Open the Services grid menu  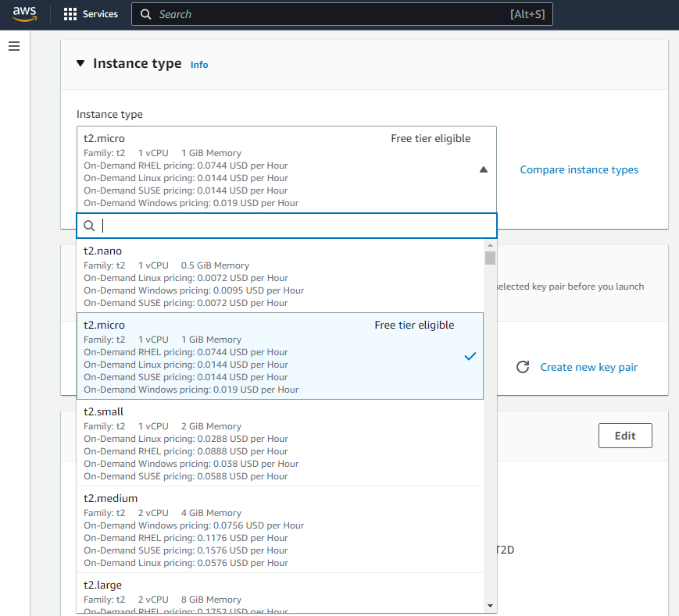pos(70,14)
